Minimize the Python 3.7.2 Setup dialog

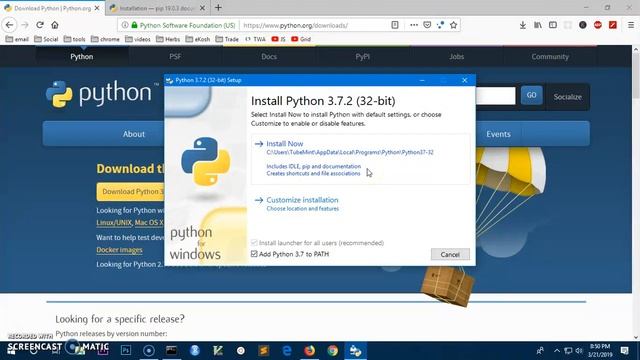pos(422,80)
